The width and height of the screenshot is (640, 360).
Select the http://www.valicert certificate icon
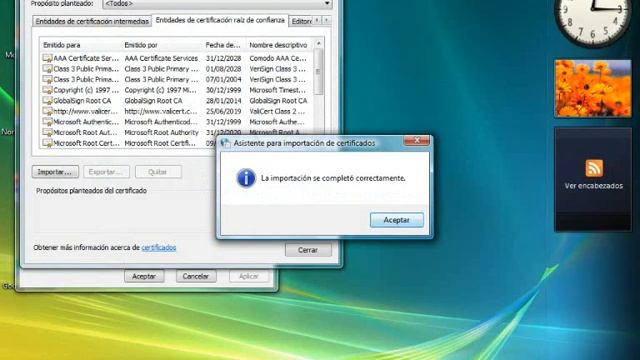[47, 111]
